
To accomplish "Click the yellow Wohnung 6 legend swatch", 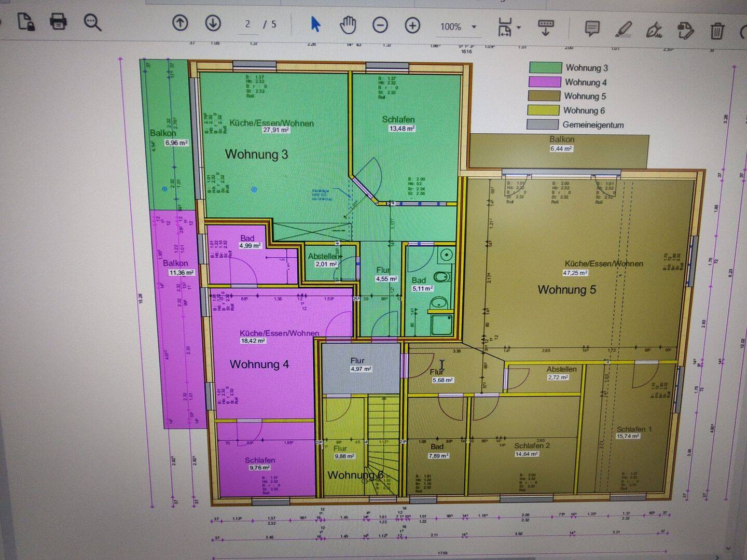I will click(544, 110).
